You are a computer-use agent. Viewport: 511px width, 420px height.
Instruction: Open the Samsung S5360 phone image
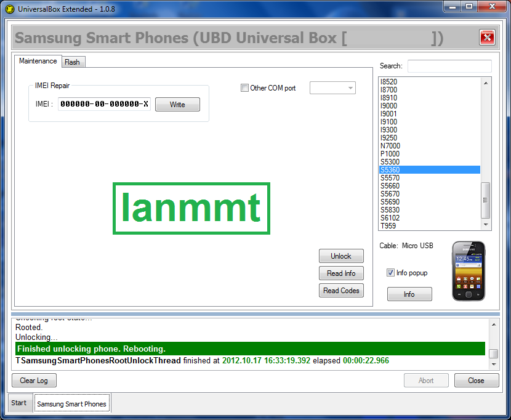(x=469, y=271)
